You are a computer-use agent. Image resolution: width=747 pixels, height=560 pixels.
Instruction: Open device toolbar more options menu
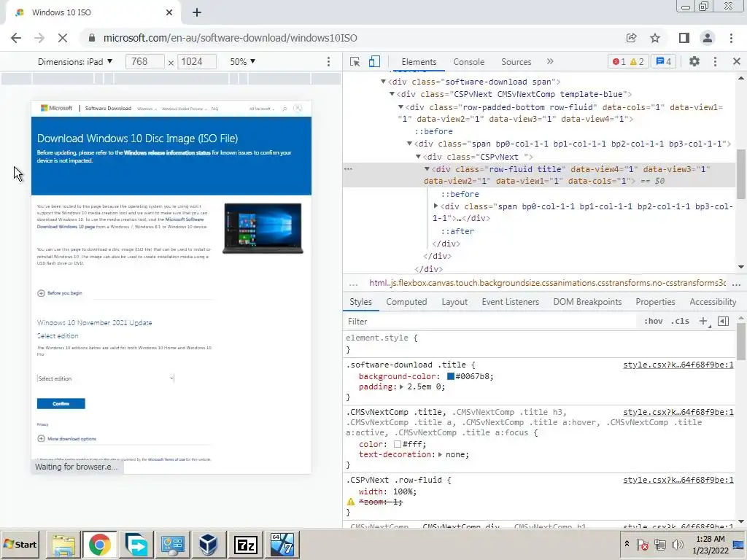point(328,62)
